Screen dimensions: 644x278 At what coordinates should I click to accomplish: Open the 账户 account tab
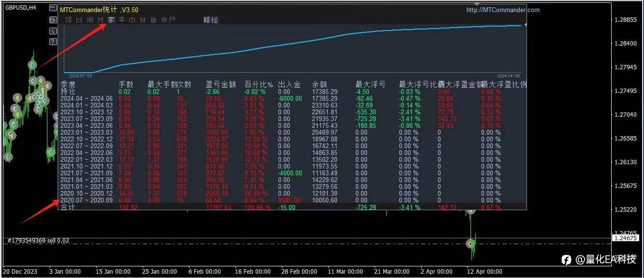[168, 20]
